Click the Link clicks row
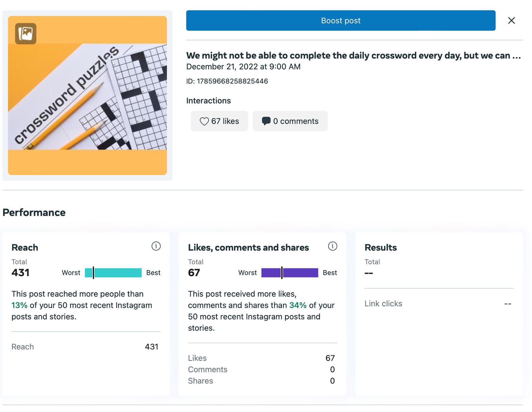Screen dimensions: 532x412 click(439, 304)
